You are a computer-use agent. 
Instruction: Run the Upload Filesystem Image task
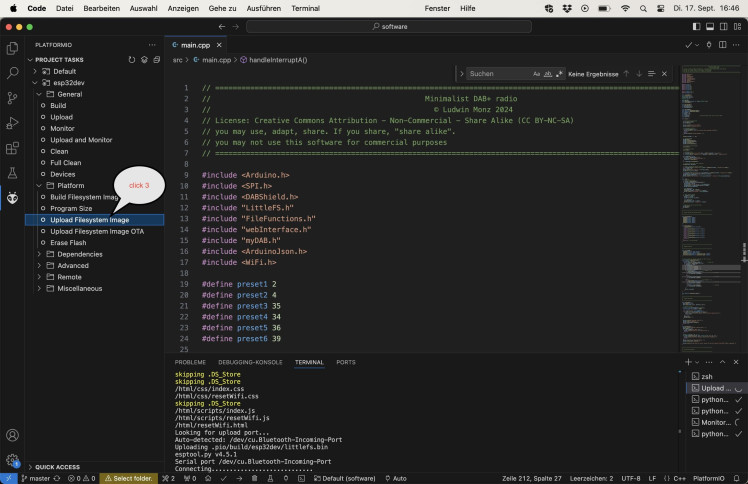coord(89,220)
